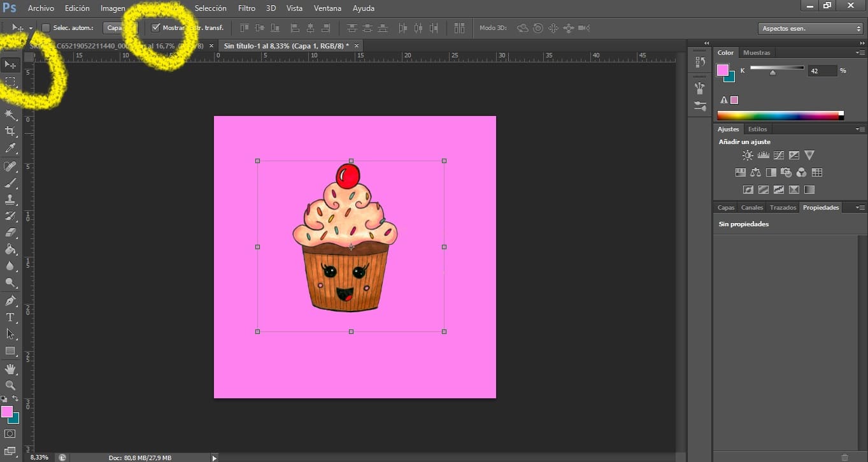
Task: Click the K slider in Color panel
Action: 777,70
